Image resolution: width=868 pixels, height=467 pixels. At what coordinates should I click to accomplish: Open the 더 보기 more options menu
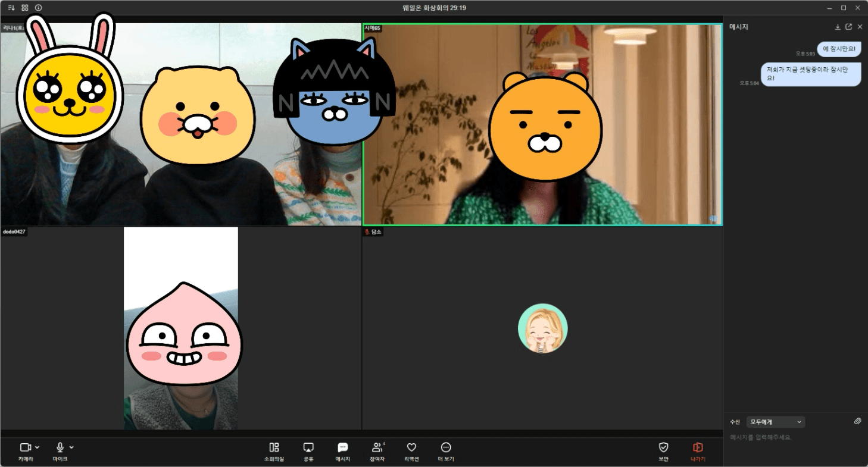[446, 447]
